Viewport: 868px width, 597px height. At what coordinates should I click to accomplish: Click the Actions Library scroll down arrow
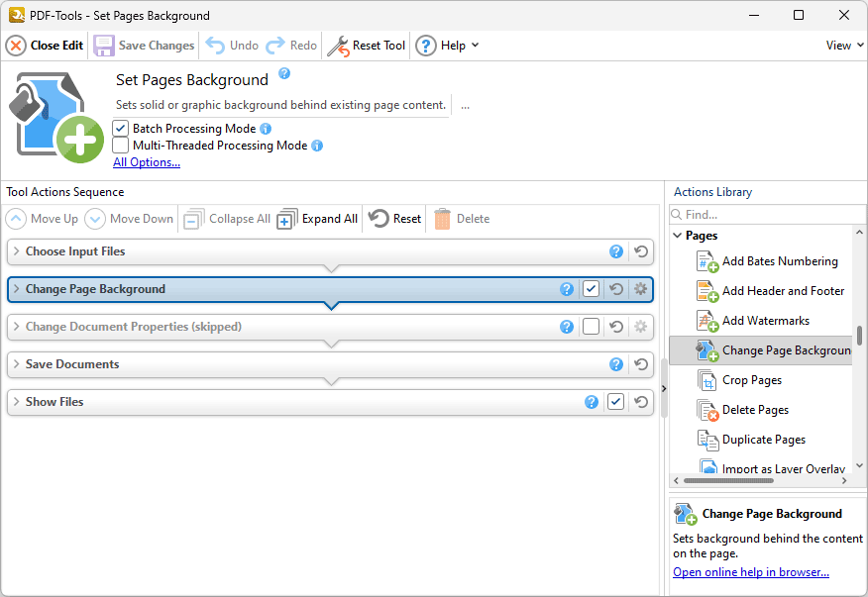point(859,466)
